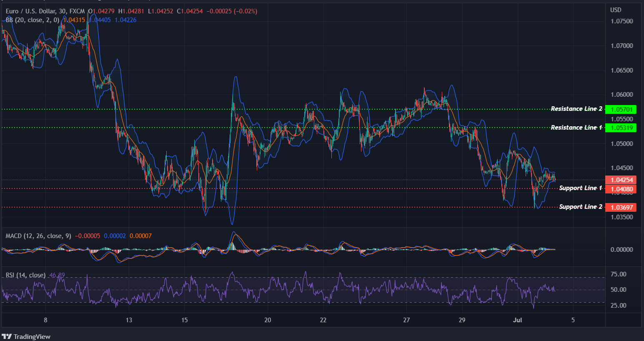Click the red 1.03697 price tag
The image size is (644, 341).
(x=622, y=207)
